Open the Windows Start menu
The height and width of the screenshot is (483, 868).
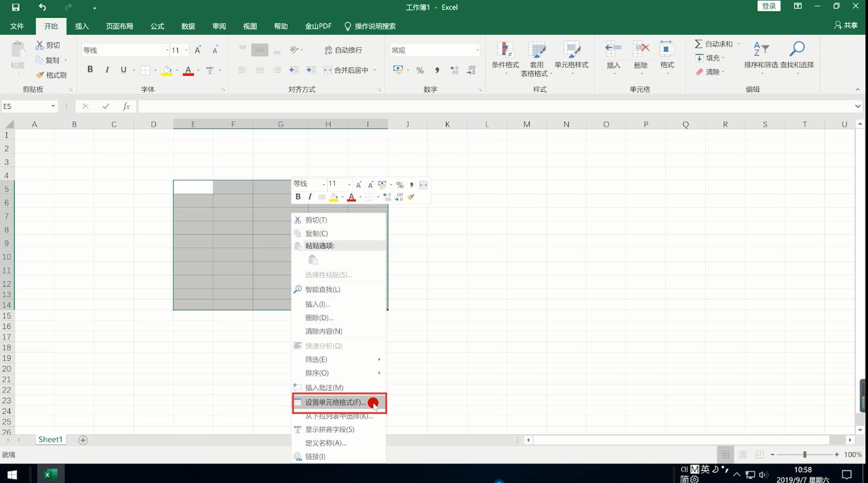pyautogui.click(x=12, y=474)
